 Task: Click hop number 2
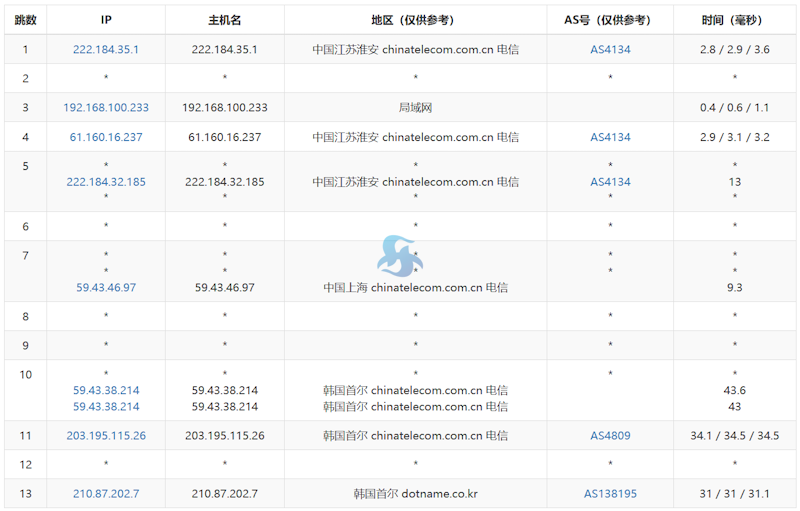point(26,79)
